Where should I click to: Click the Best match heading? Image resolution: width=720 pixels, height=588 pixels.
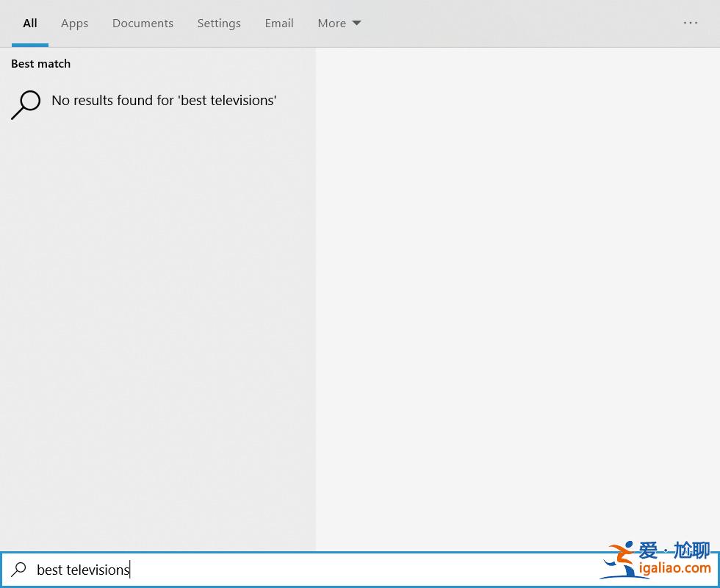(41, 64)
